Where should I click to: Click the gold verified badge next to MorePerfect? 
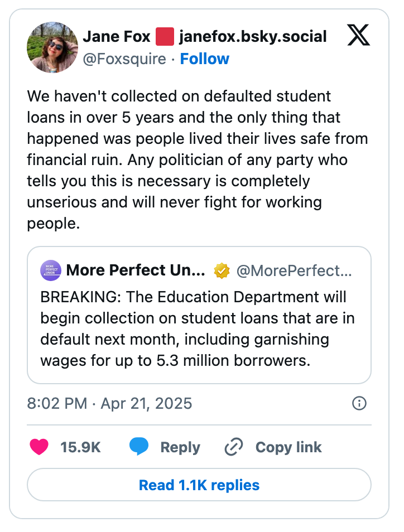pyautogui.click(x=222, y=270)
